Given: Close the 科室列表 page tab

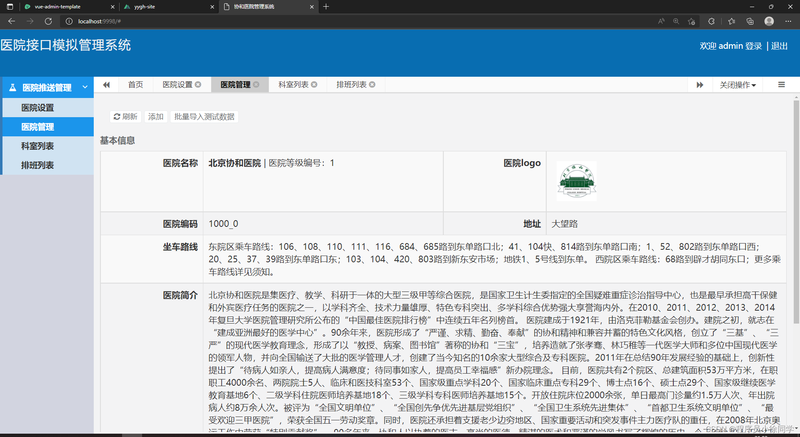Looking at the screenshot, I should pos(314,85).
